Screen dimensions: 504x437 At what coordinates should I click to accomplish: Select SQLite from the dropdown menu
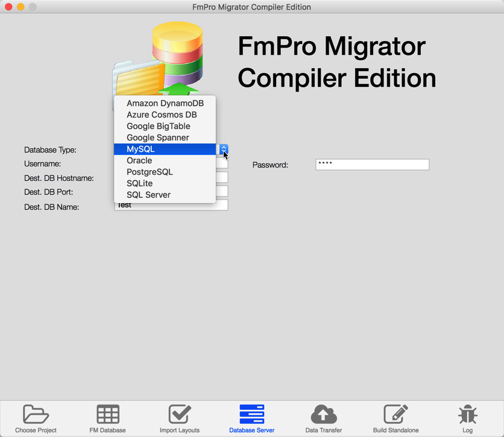[x=165, y=183]
